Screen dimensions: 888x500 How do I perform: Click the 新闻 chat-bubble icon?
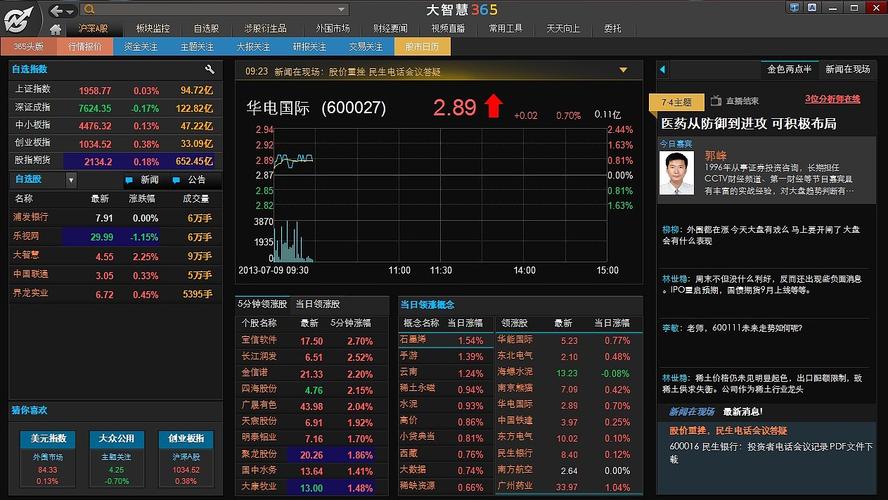click(x=129, y=180)
